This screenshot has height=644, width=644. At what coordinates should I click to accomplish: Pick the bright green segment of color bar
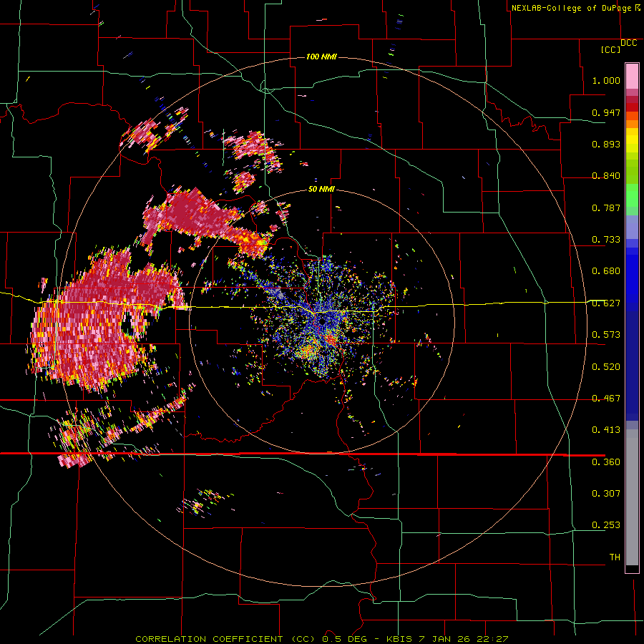click(x=632, y=196)
